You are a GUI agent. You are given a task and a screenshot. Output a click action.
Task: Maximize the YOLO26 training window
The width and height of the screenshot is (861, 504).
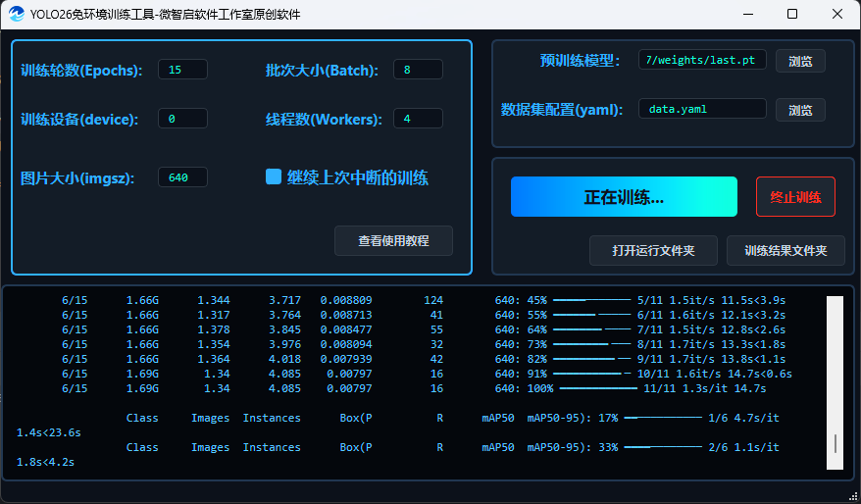(x=792, y=14)
